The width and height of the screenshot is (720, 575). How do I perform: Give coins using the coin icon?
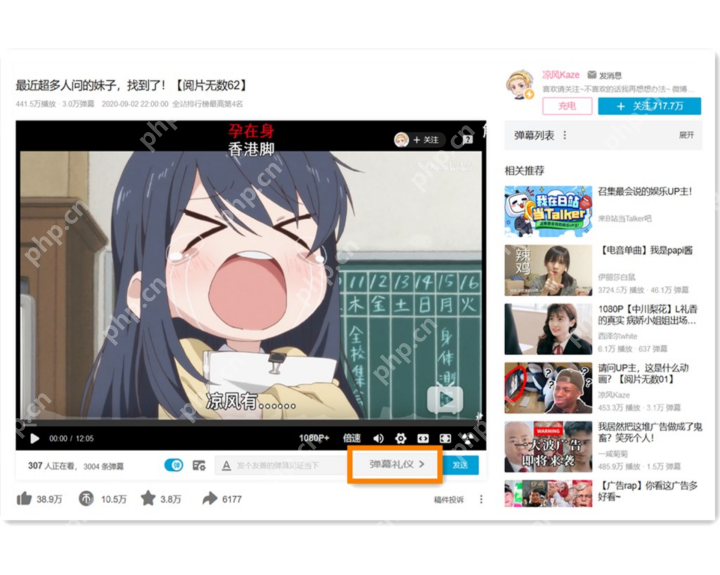click(x=86, y=498)
